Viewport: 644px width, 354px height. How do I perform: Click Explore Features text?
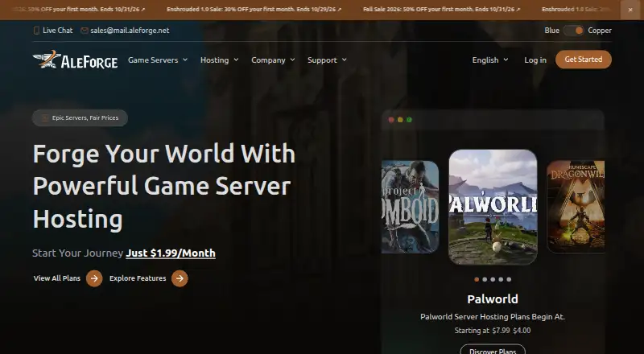pos(138,278)
